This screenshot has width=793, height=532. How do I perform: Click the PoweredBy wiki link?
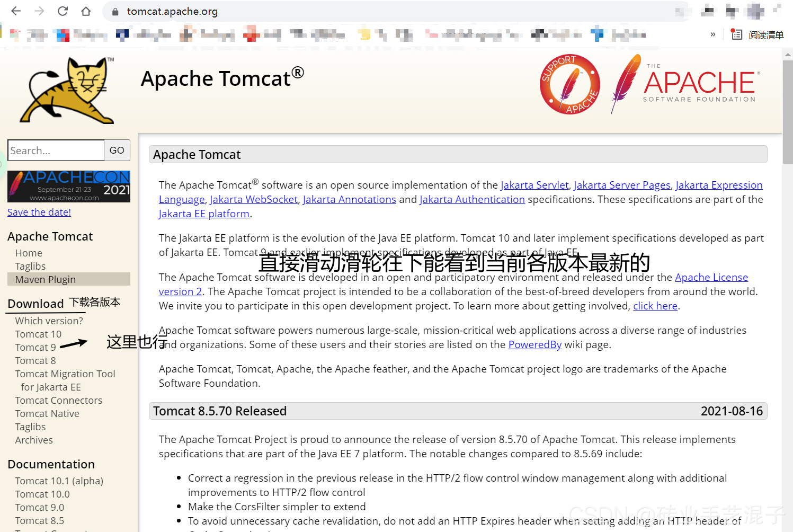tap(534, 344)
